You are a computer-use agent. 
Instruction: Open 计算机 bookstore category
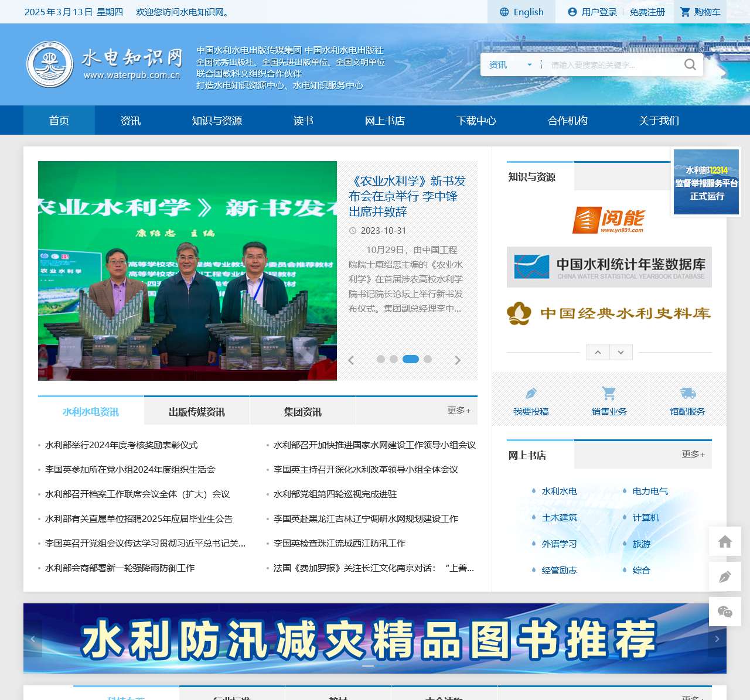coord(646,518)
